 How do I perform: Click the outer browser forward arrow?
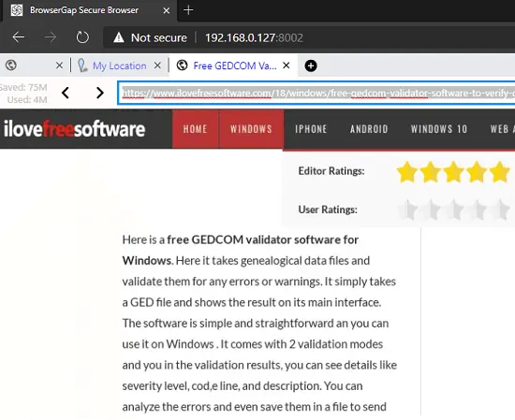pos(51,37)
